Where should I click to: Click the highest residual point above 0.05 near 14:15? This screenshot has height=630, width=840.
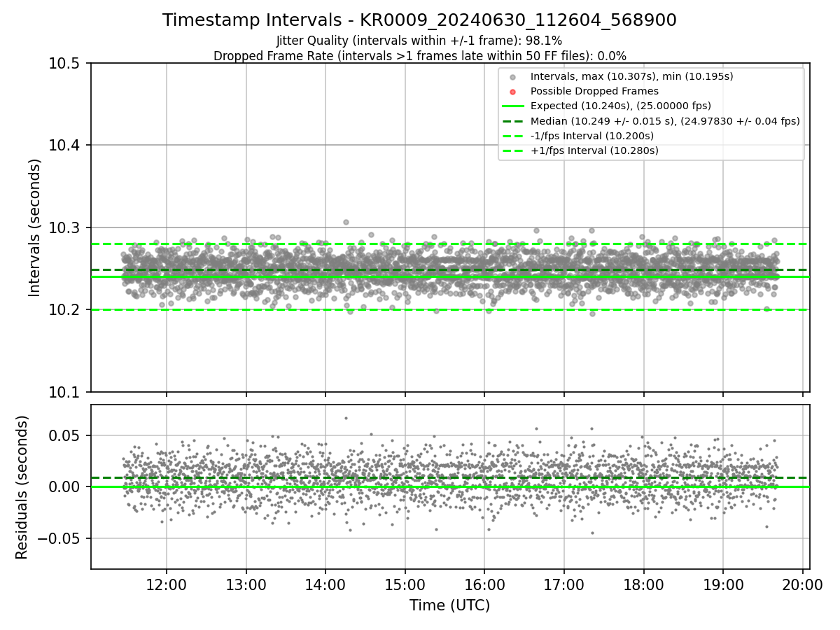coord(346,418)
